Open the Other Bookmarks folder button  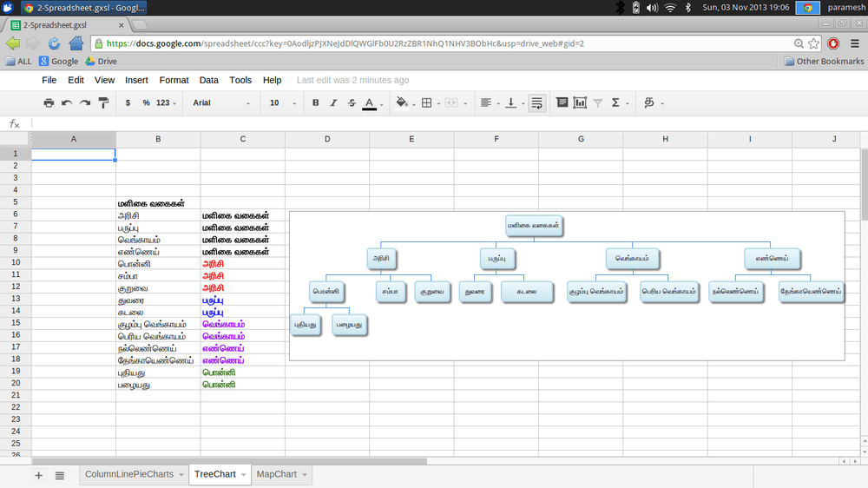tap(824, 62)
